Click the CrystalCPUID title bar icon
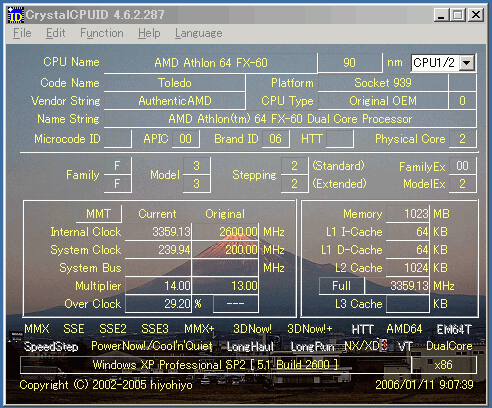This screenshot has width=492, height=408. [15, 15]
